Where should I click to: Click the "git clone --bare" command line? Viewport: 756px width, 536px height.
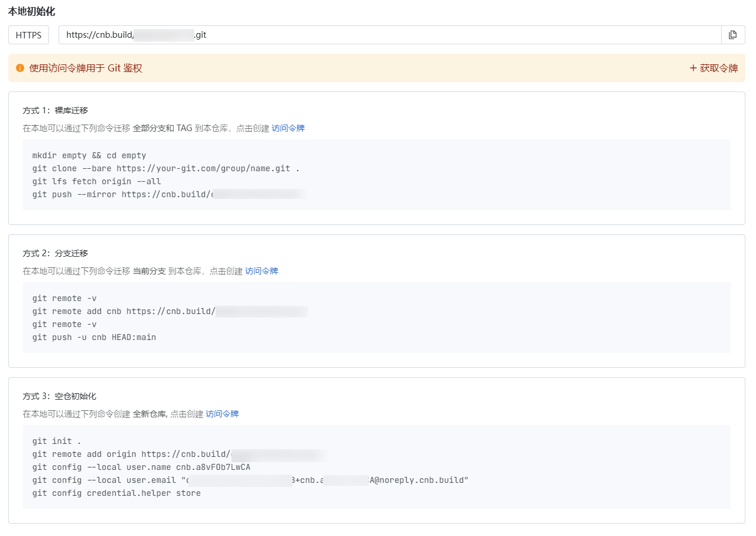coord(166,168)
